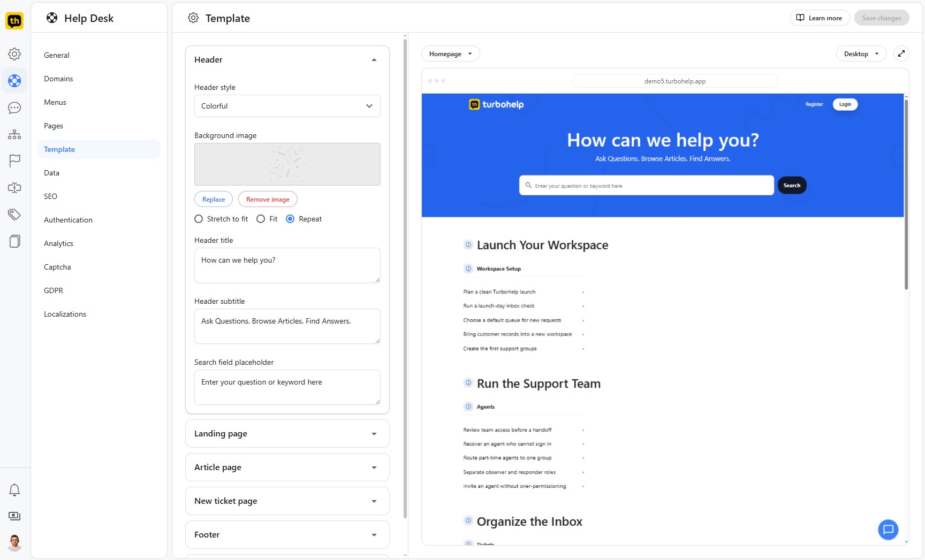Open the Desktop device dropdown
The width and height of the screenshot is (925, 560).
[861, 53]
